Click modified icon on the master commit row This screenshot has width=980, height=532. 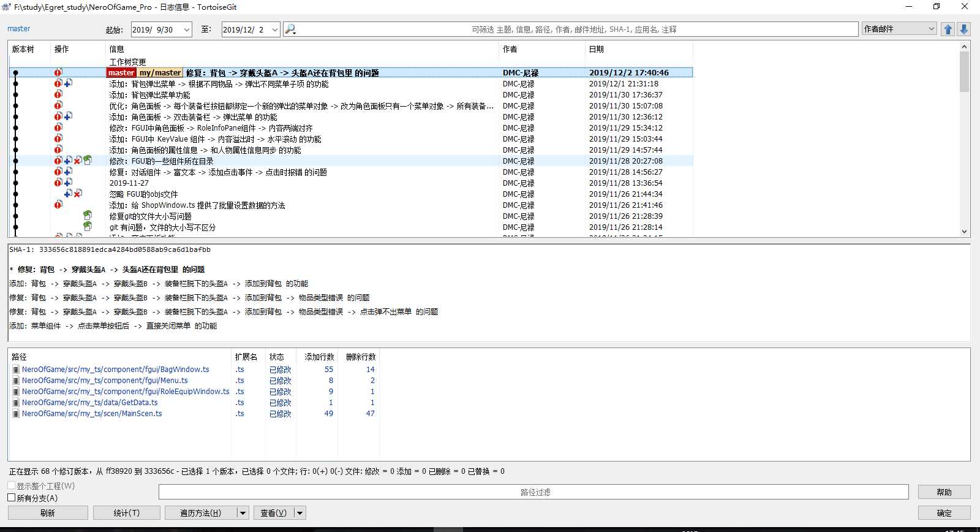point(58,72)
